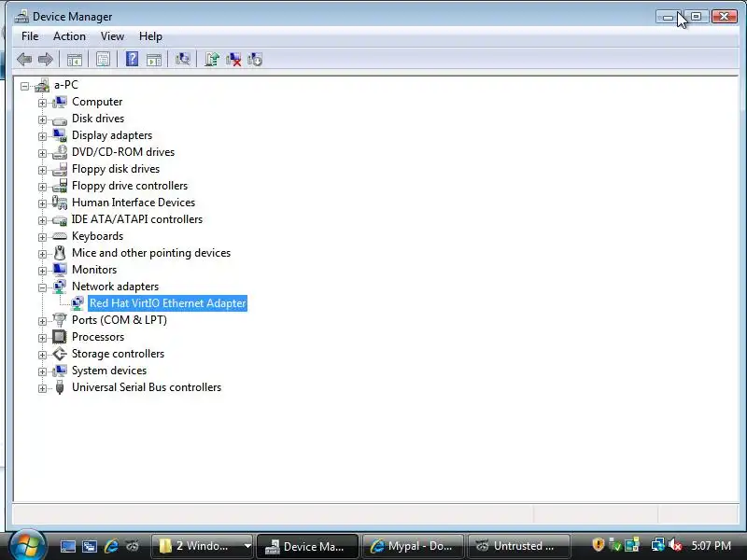Expand the DVD/CD-ROM drives category
The height and width of the screenshot is (560, 747).
42,153
